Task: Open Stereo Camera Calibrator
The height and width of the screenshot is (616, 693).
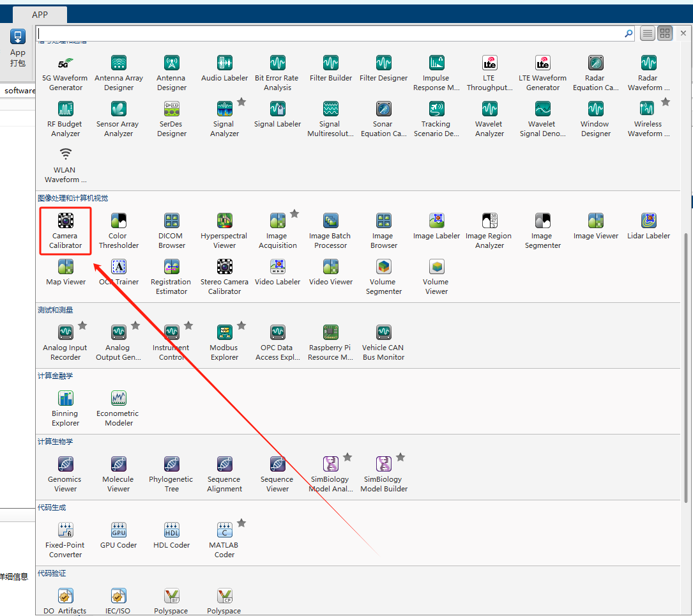Action: point(225,277)
